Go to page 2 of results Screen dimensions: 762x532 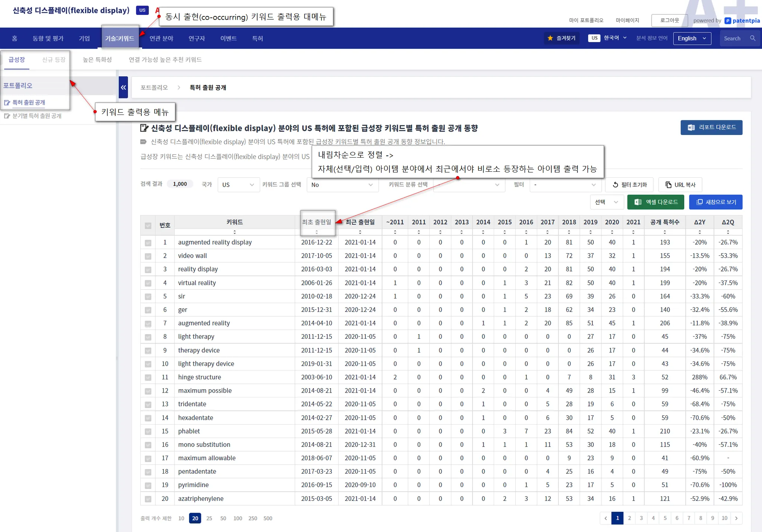tap(629, 518)
